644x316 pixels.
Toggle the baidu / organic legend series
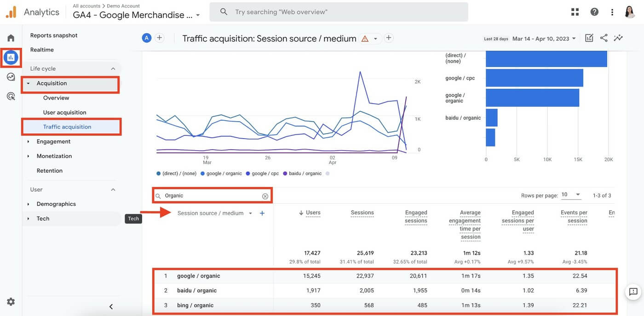coord(305,173)
